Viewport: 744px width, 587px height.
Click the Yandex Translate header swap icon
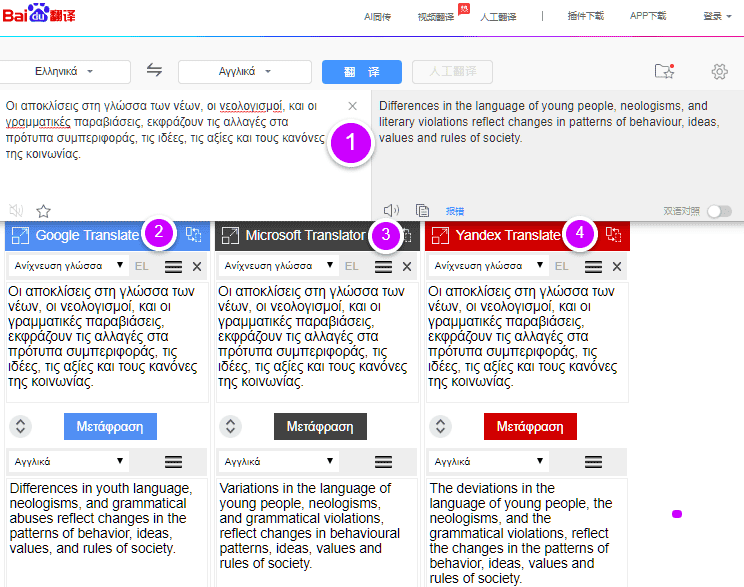pos(613,234)
